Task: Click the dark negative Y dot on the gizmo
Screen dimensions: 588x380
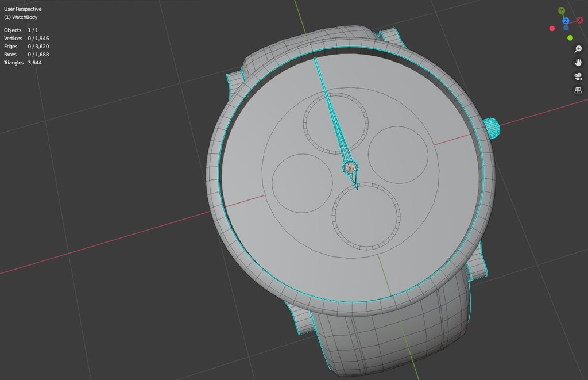Action: coord(566,28)
